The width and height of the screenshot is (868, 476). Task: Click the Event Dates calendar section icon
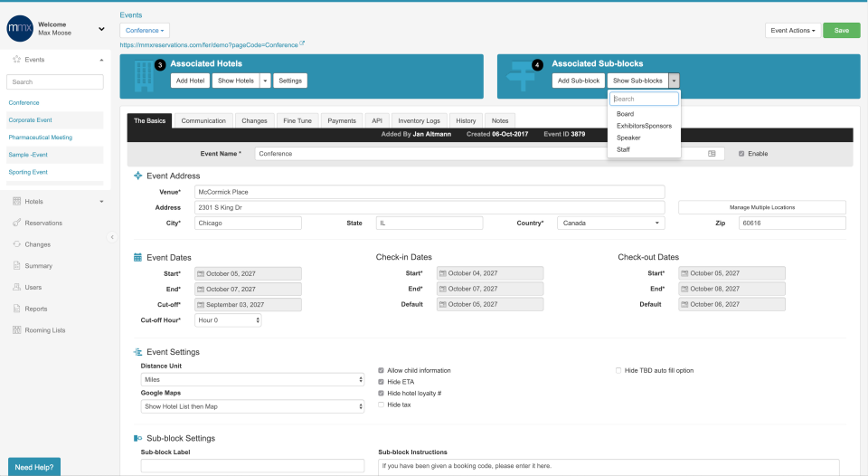click(x=137, y=257)
